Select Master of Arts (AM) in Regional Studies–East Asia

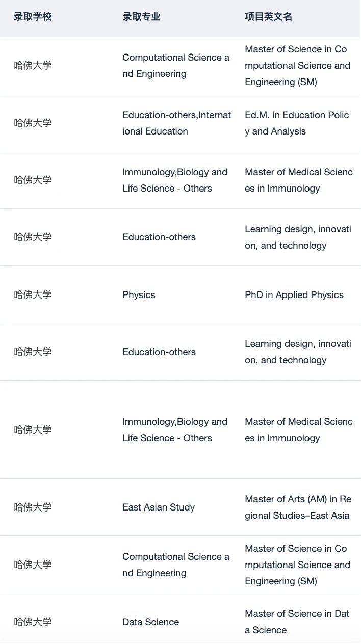(298, 507)
